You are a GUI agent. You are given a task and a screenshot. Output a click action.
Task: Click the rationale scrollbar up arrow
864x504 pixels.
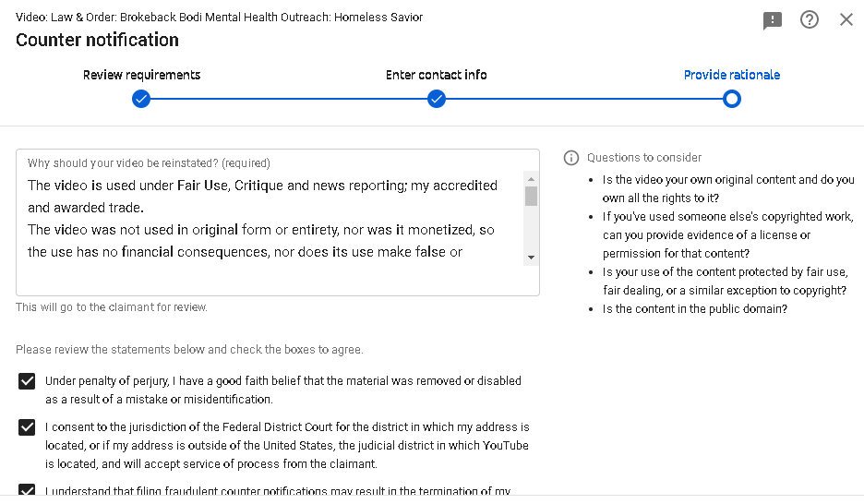(x=531, y=179)
